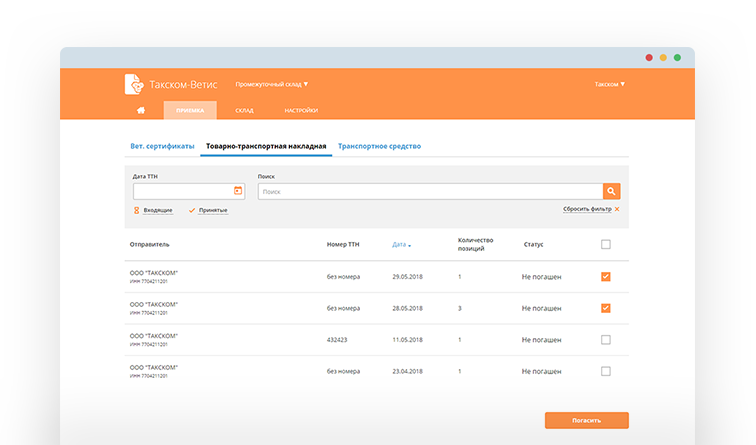Open the Такском account dropdown
The height and width of the screenshot is (445, 756).
609,84
